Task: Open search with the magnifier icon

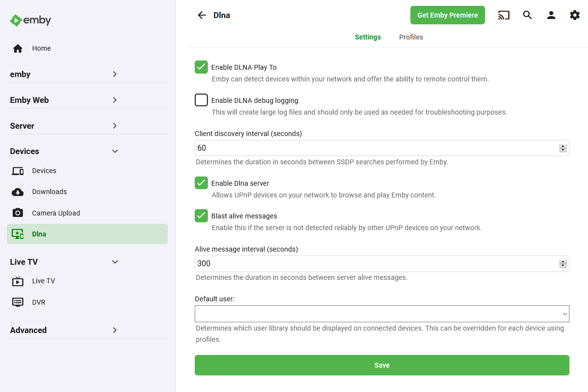Action: click(x=527, y=15)
